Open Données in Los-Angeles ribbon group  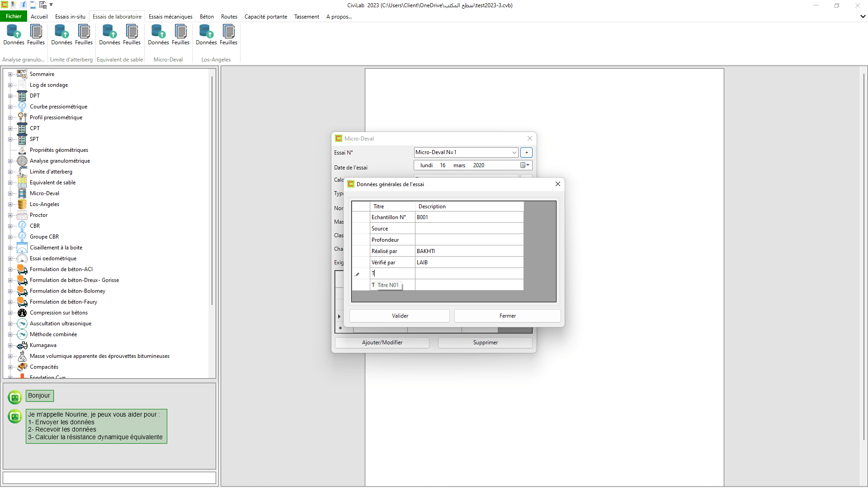206,35
